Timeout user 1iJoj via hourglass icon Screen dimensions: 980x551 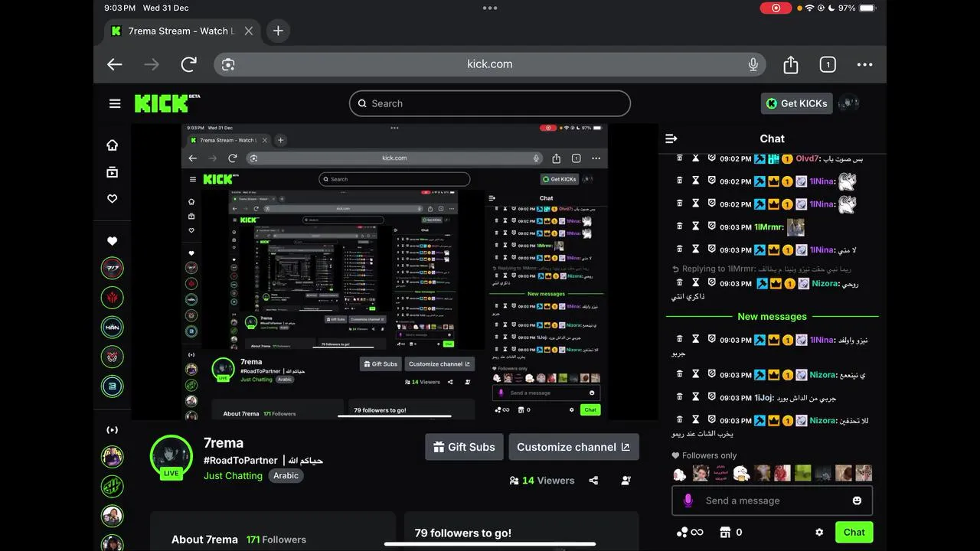coord(696,397)
